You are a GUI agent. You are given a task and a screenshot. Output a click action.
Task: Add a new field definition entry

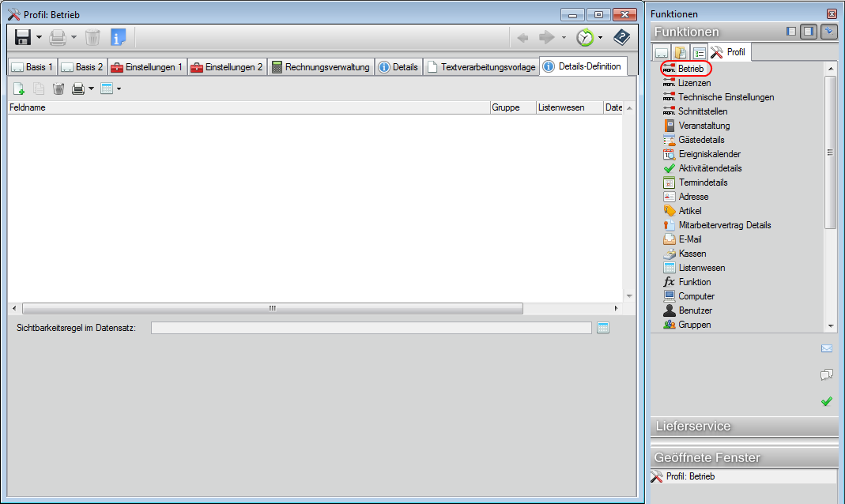18,88
